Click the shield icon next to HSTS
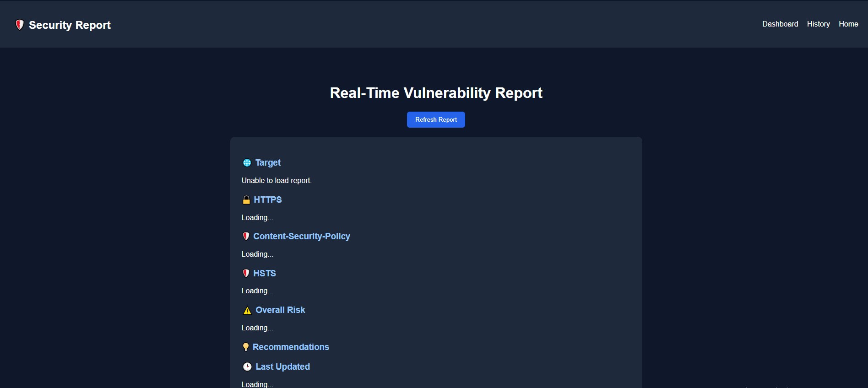 tap(246, 273)
